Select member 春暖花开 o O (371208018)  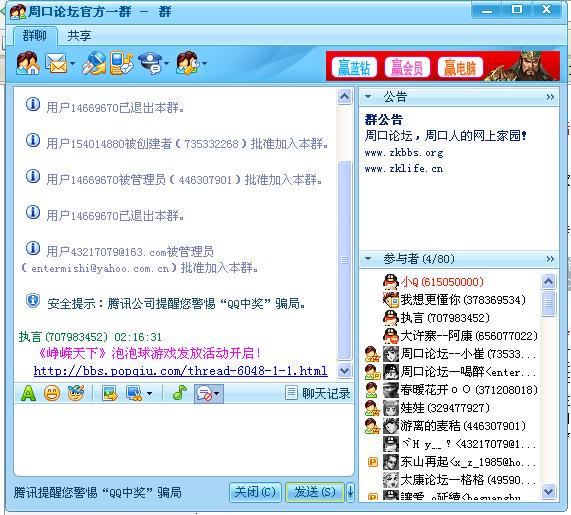click(x=451, y=390)
